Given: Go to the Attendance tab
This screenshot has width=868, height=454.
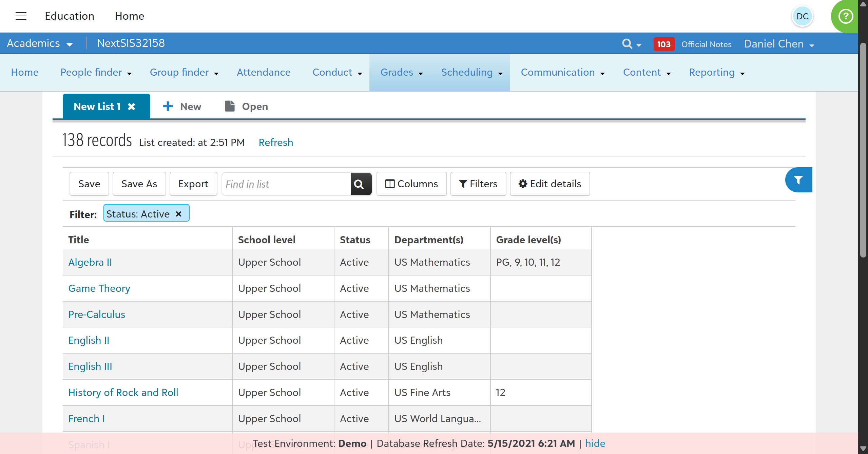Looking at the screenshot, I should pyautogui.click(x=264, y=72).
